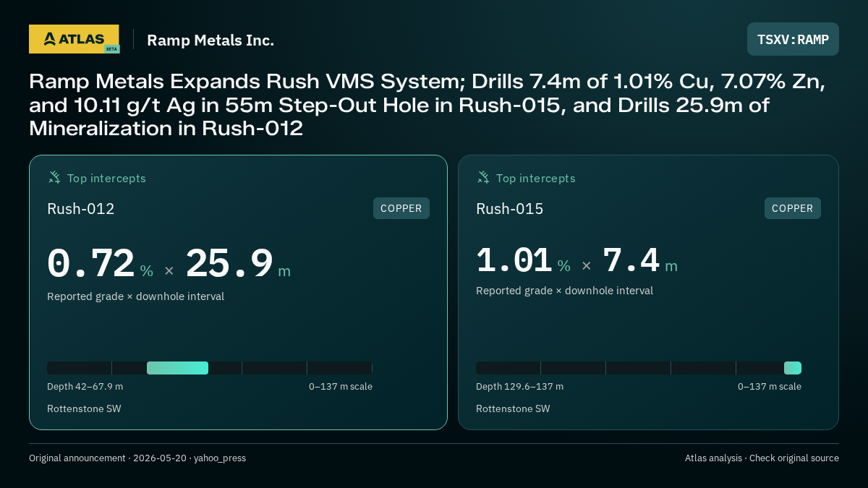The height and width of the screenshot is (488, 868).
Task: Click the headline about Rush VMS System
Action: [427, 105]
